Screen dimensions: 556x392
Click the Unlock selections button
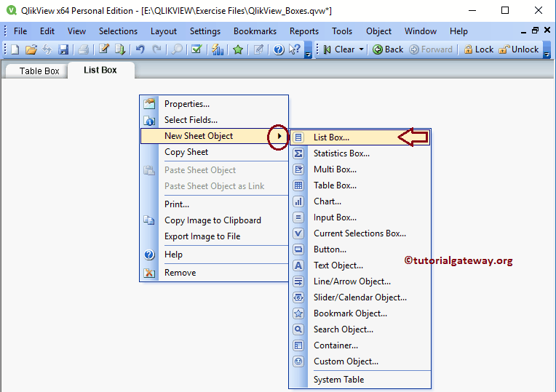pyautogui.click(x=519, y=49)
